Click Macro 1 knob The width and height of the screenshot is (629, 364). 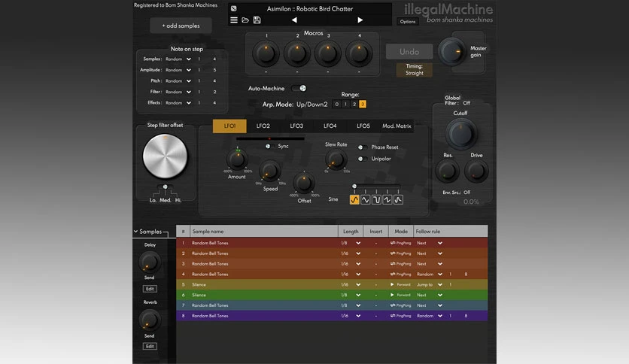click(x=266, y=53)
